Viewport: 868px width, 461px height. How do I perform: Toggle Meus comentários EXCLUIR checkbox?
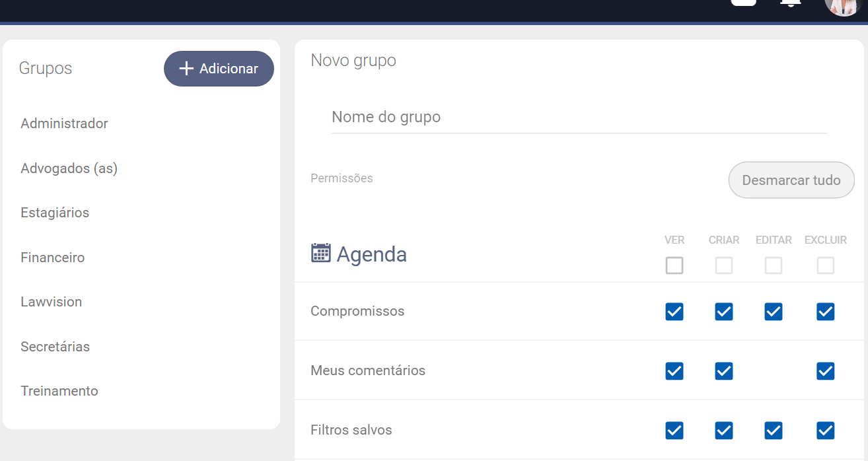(825, 371)
